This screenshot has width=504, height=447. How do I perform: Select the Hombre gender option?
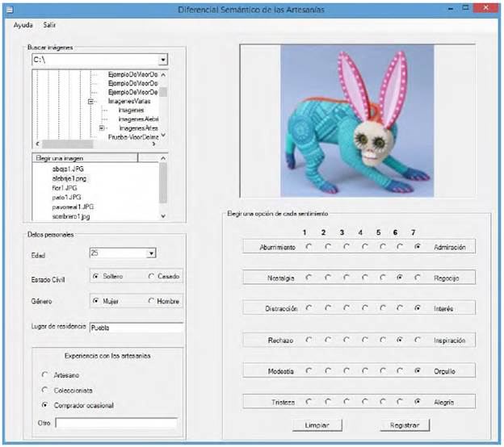pyautogui.click(x=153, y=301)
